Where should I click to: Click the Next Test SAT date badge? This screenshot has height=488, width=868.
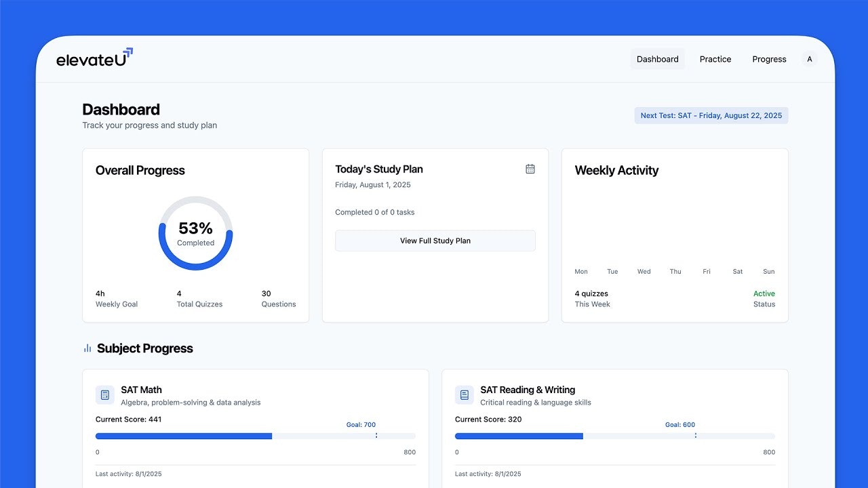(711, 116)
